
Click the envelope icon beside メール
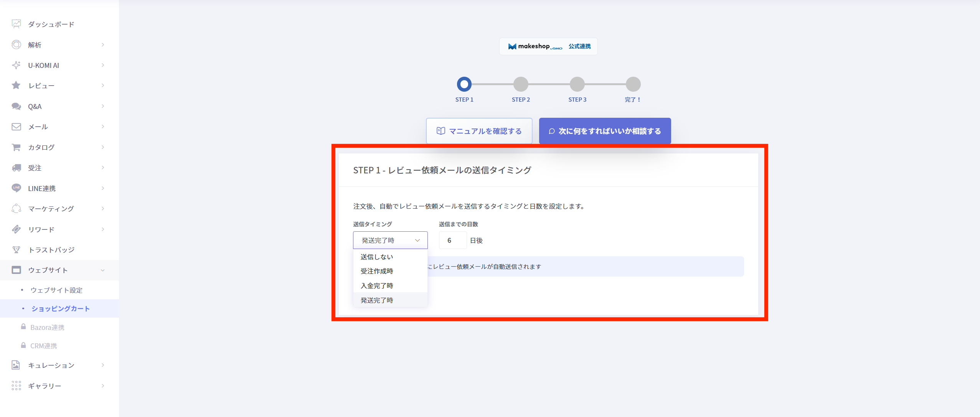pos(16,127)
